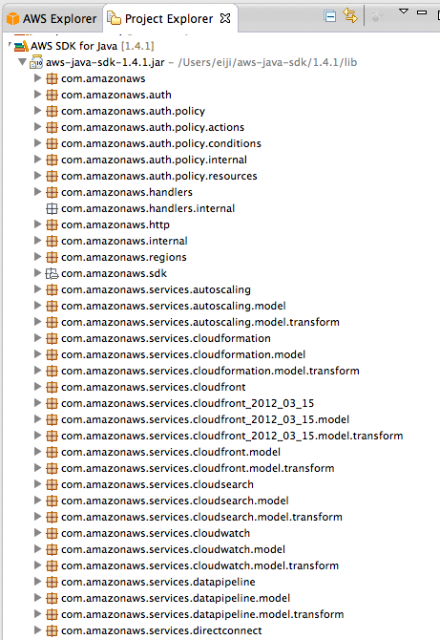Click the cloudformation.model.transform package icon
Screen dimensions: 440x640
52,371
